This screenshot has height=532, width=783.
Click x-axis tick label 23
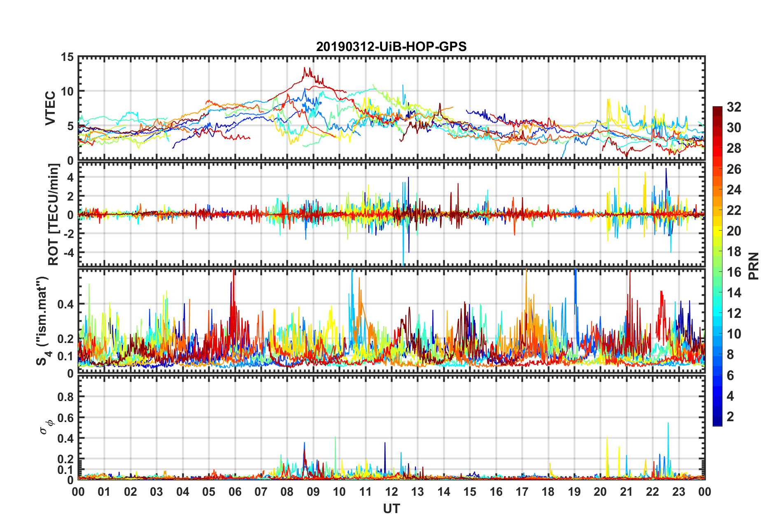pos(678,492)
